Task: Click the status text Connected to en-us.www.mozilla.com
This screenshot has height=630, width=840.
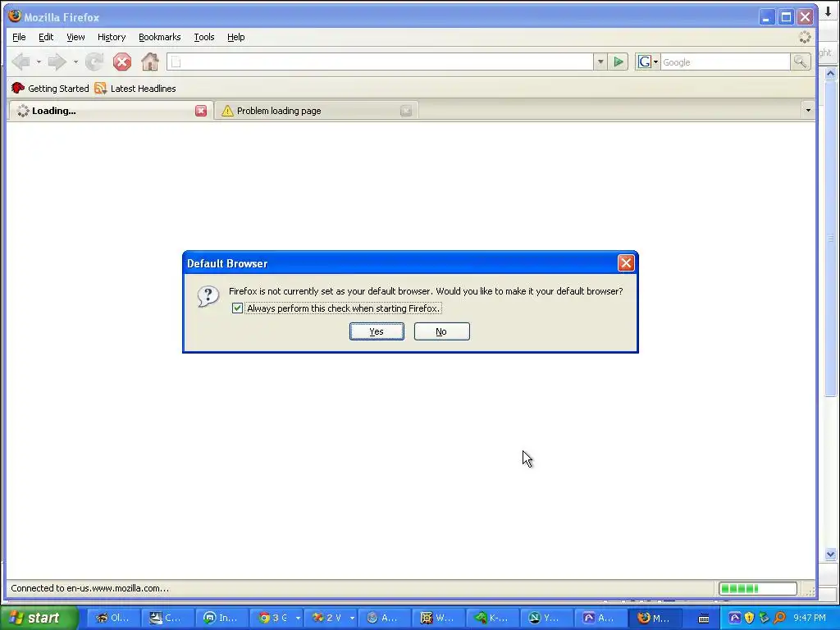Action: (x=90, y=588)
